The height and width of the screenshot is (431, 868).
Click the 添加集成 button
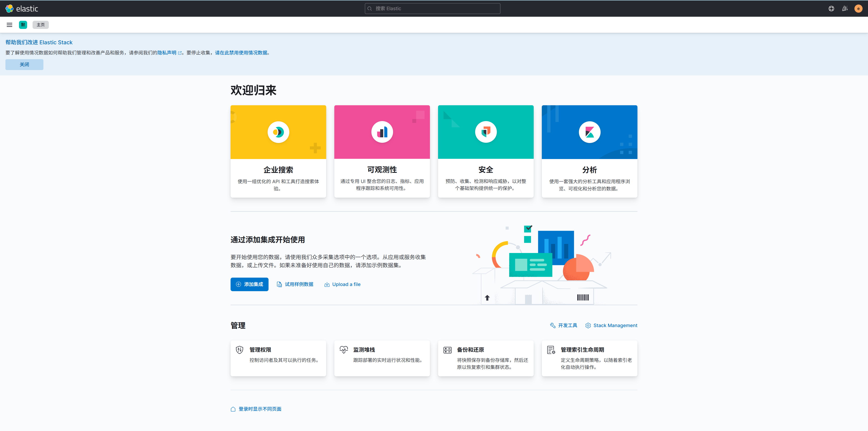(249, 284)
